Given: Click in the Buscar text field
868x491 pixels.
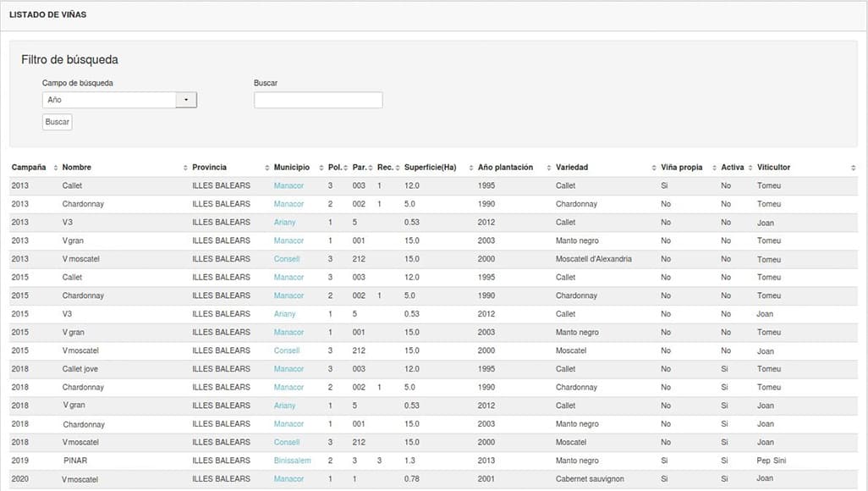Looking at the screenshot, I should point(318,100).
